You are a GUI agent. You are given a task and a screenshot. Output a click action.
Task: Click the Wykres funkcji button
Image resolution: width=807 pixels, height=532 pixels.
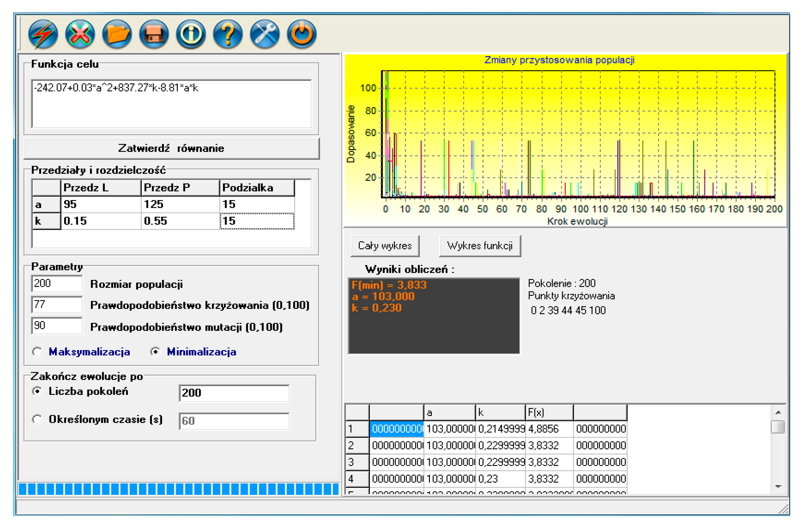pyautogui.click(x=480, y=246)
